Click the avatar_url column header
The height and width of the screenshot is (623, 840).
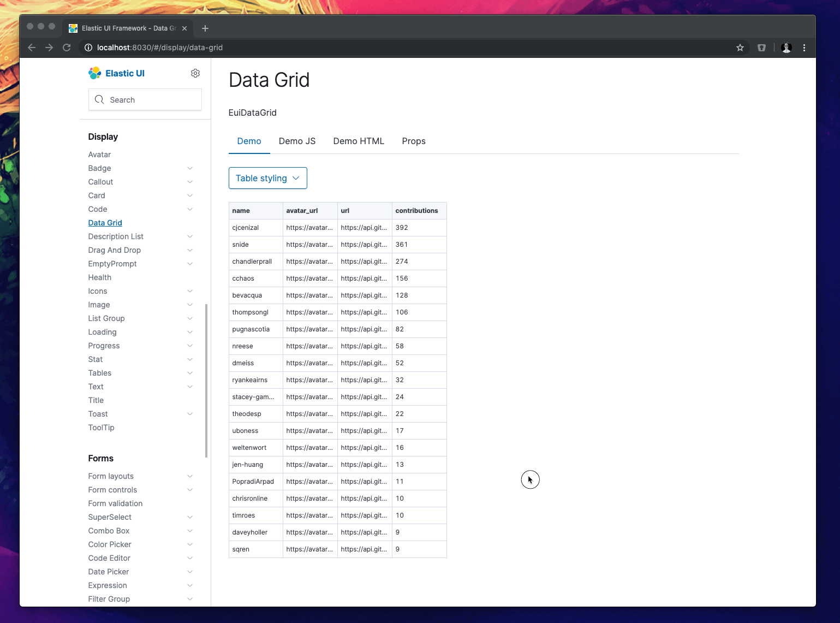coord(311,211)
